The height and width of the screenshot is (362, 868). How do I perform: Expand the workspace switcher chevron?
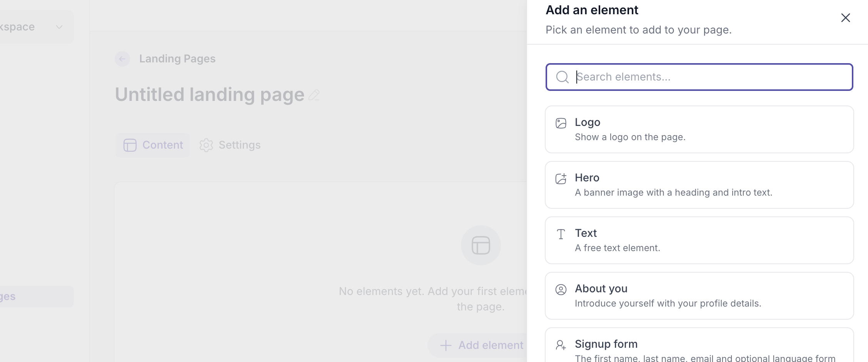[x=59, y=27]
